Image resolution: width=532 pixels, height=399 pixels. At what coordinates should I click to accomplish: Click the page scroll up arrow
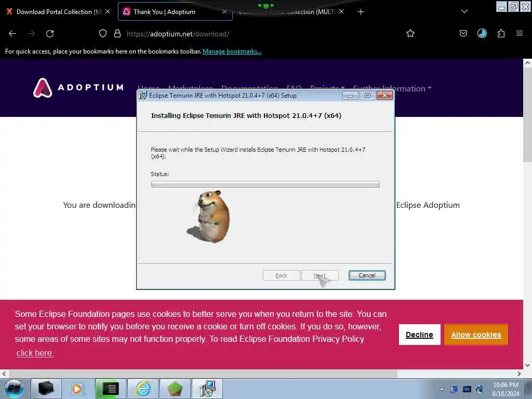point(527,63)
